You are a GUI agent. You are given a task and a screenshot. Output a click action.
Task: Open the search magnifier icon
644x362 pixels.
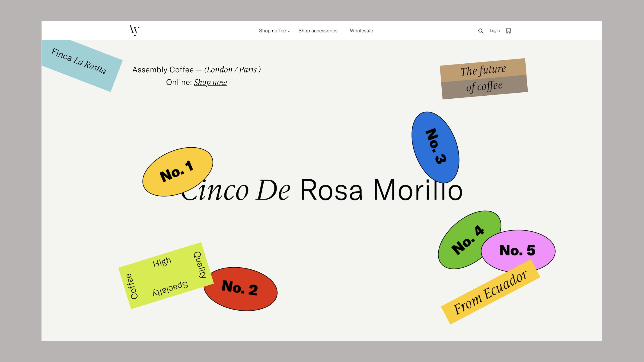[x=481, y=31]
